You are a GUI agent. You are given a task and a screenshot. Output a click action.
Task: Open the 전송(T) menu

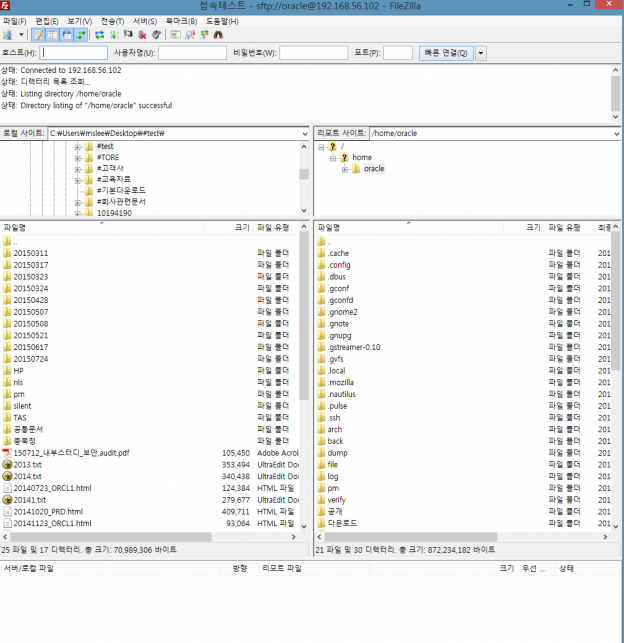point(113,20)
